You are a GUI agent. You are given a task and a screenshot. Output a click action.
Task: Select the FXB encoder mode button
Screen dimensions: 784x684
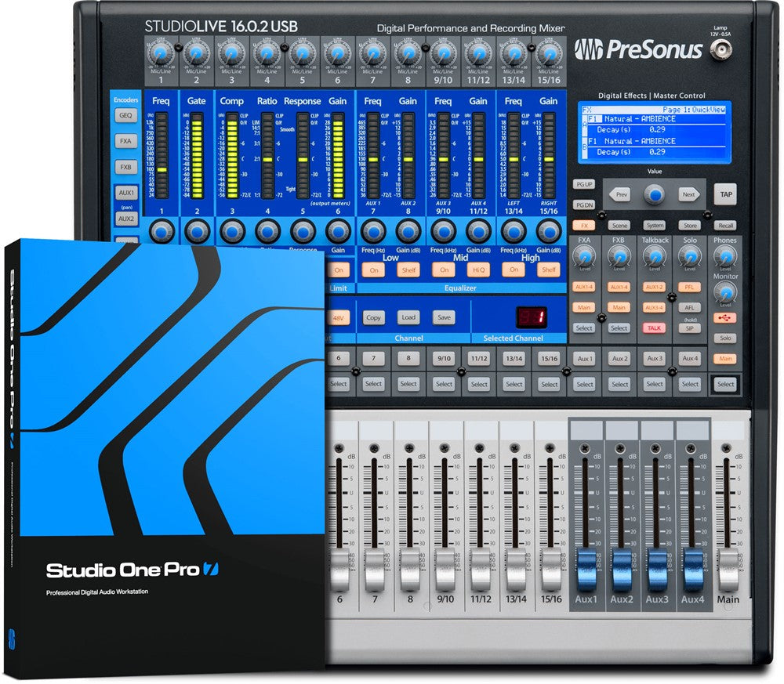click(125, 167)
